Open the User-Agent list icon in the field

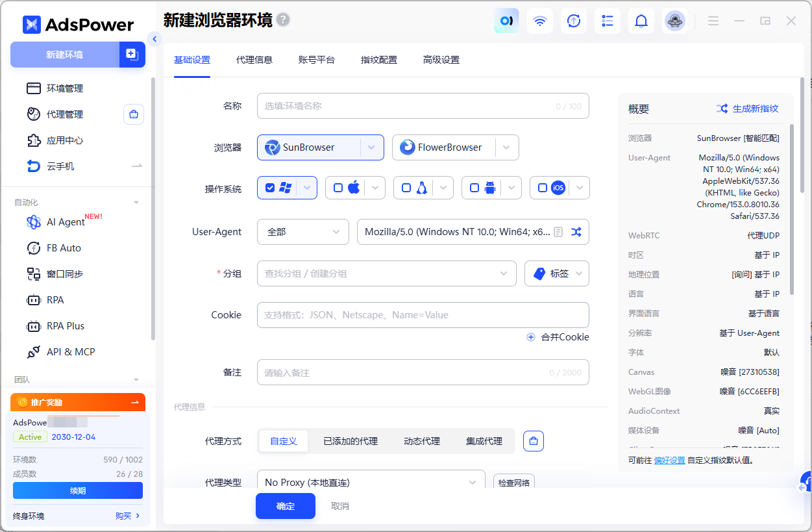click(558, 232)
